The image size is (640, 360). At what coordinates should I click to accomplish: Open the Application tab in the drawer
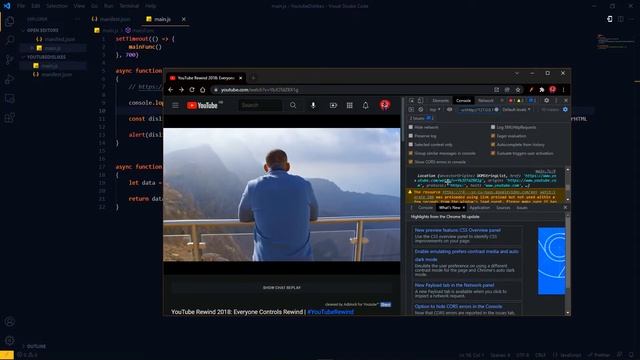[480, 208]
